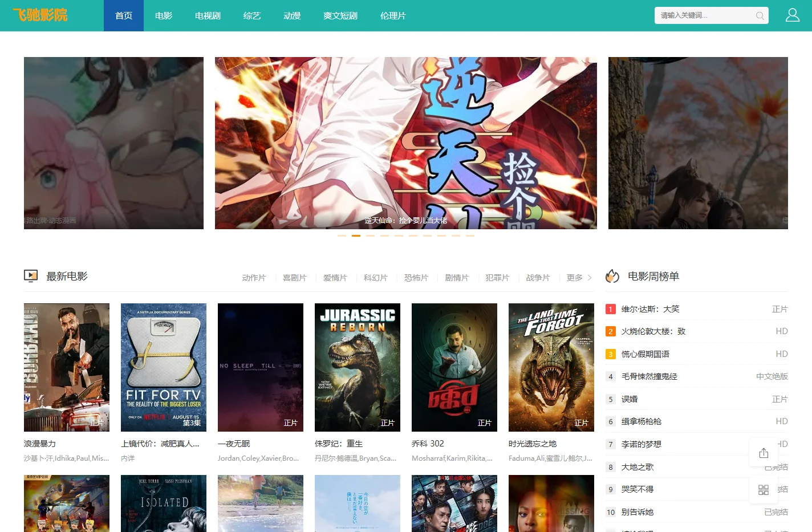Click the 电影周榜单 flame icon
812x532 pixels.
[612, 276]
